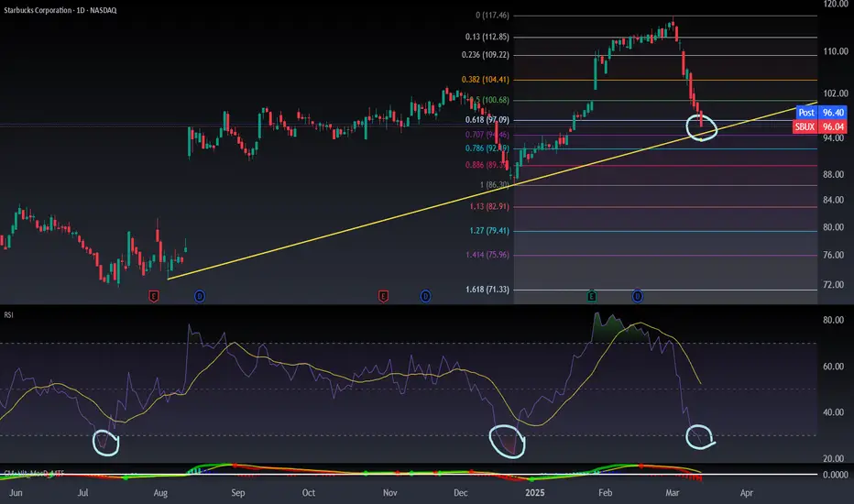Click the blue Post 96.40 price tag
Image resolution: width=854 pixels, height=504 pixels.
[821, 112]
